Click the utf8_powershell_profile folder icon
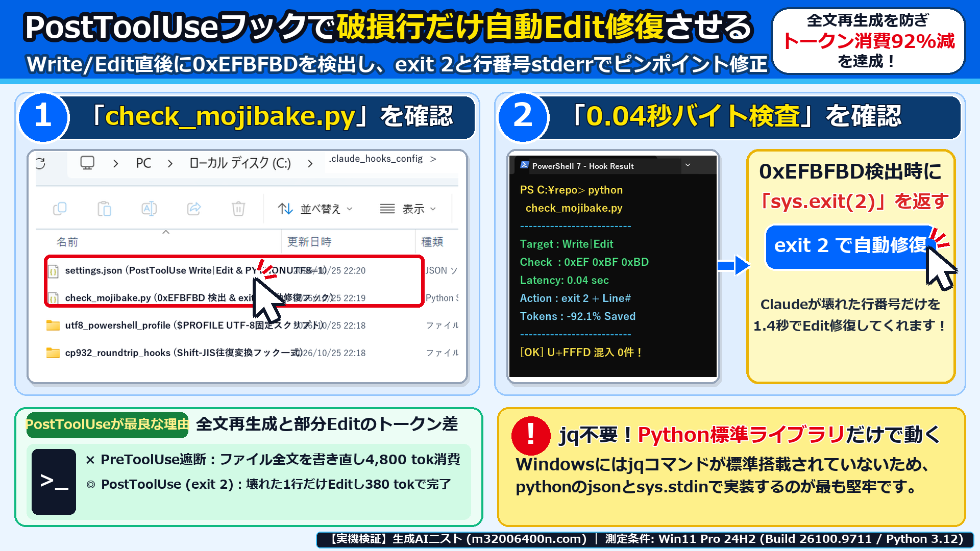This screenshot has height=551, width=980. coord(53,325)
